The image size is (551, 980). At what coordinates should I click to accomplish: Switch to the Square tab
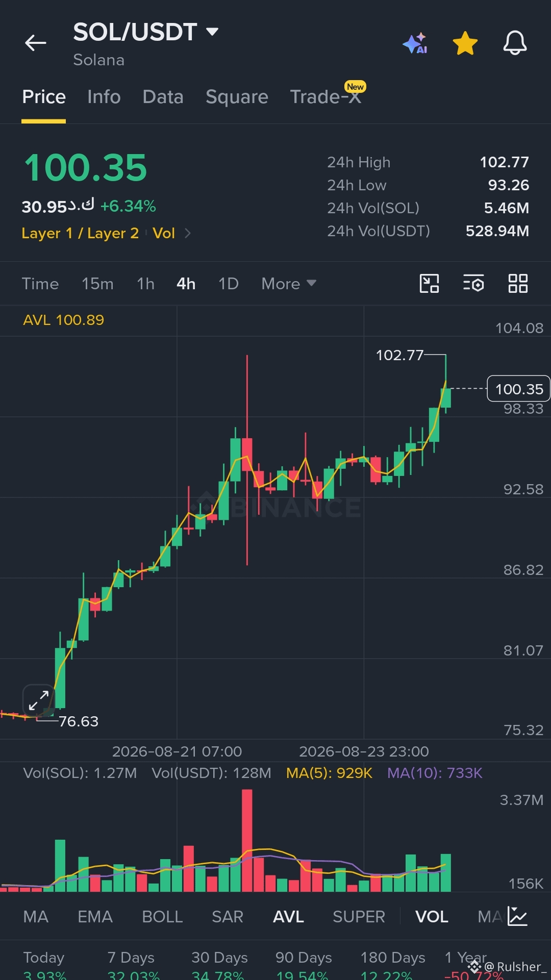point(237,97)
